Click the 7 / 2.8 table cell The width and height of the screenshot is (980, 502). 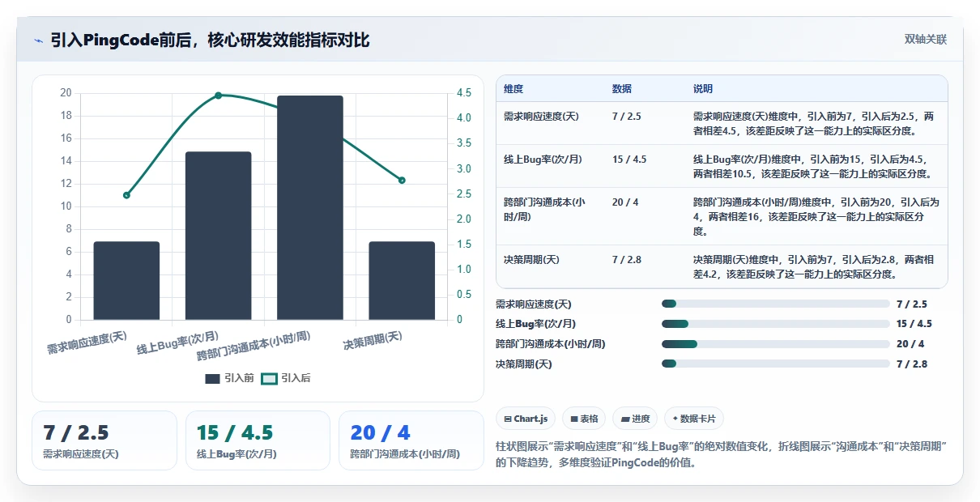click(626, 260)
